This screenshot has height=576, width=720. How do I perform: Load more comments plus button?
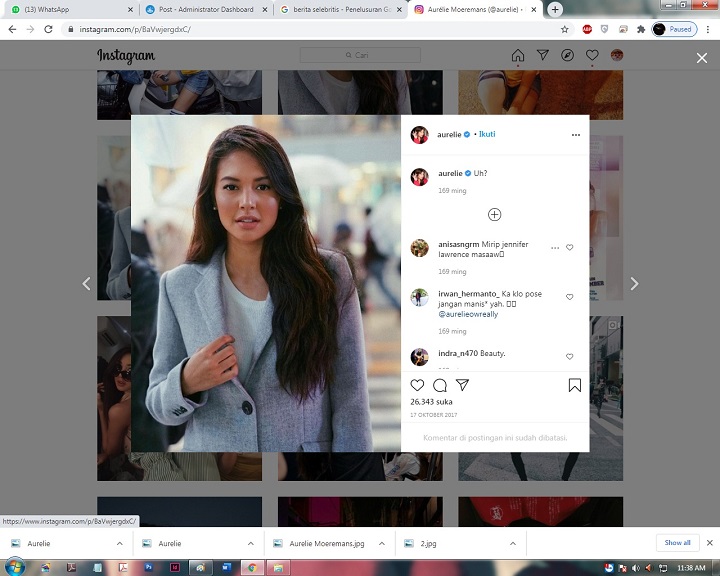click(x=494, y=214)
